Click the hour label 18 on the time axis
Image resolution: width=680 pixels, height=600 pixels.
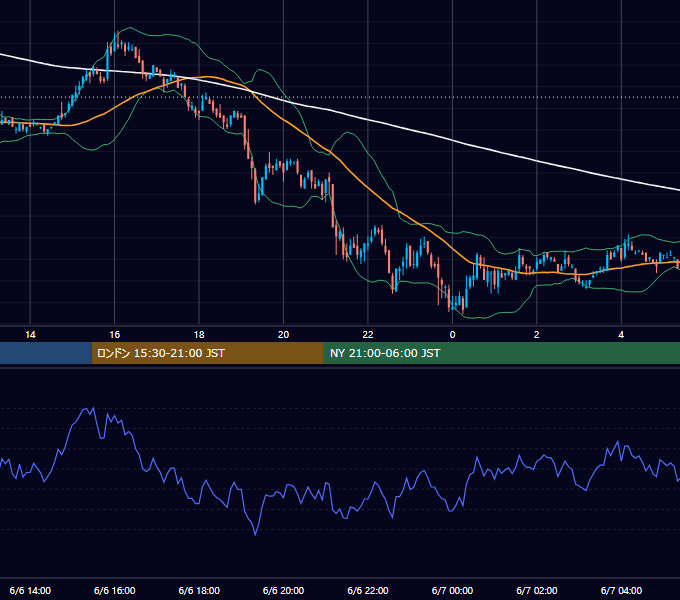(x=199, y=335)
